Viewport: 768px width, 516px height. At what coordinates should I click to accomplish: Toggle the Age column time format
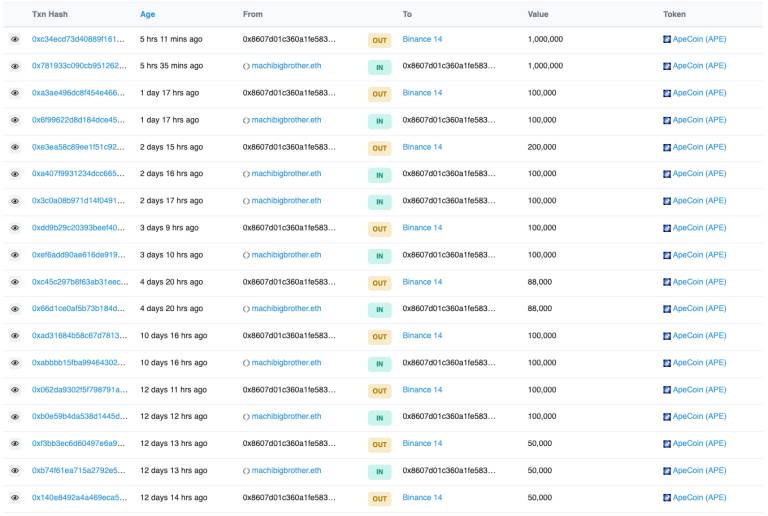pos(148,14)
